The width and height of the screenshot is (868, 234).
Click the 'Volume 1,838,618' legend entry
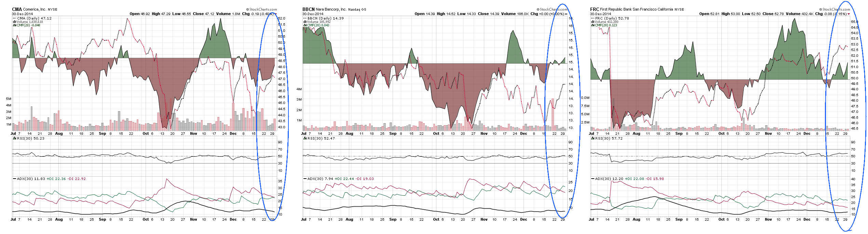30,22
